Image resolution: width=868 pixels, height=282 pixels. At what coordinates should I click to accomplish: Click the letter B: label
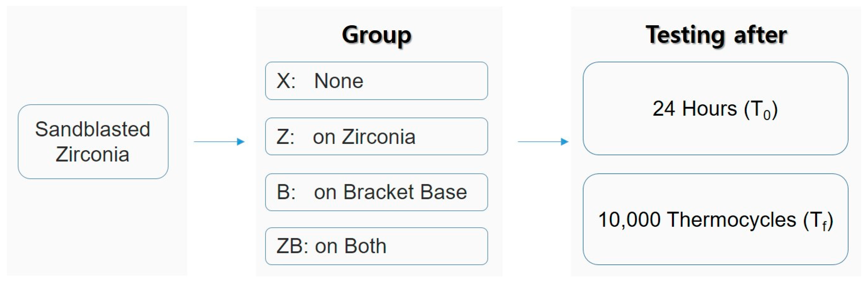point(286,192)
